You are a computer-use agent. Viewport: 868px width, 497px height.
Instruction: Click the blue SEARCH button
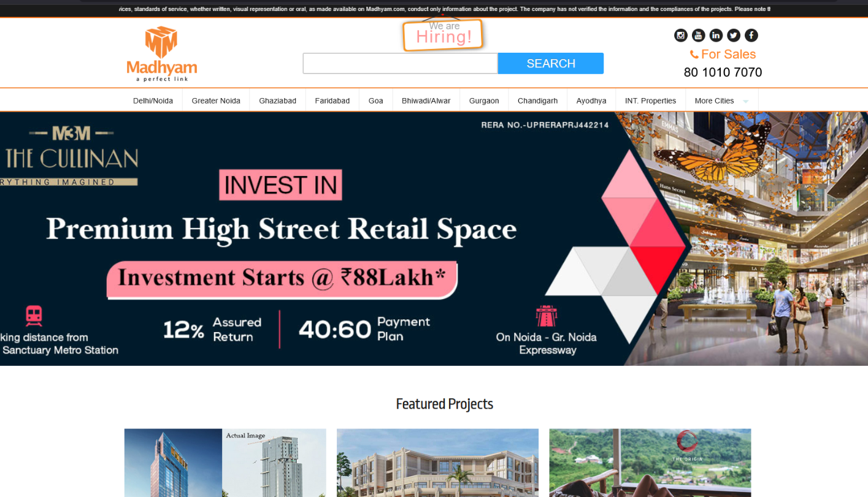[551, 63]
